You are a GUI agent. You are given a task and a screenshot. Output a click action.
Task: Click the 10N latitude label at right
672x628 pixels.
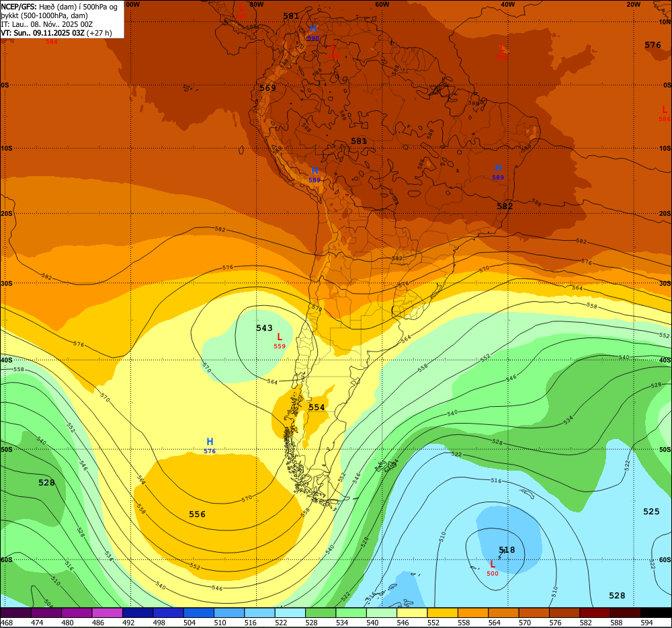[x=665, y=22]
